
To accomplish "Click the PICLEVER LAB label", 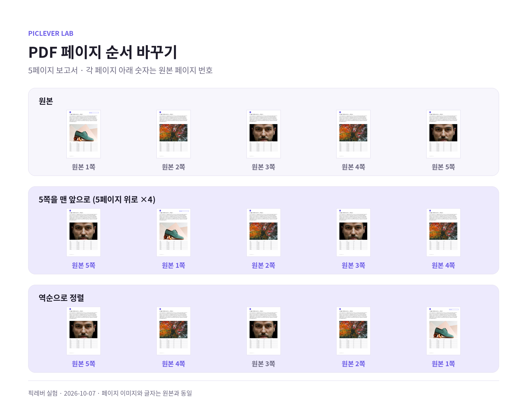I will 51,33.
